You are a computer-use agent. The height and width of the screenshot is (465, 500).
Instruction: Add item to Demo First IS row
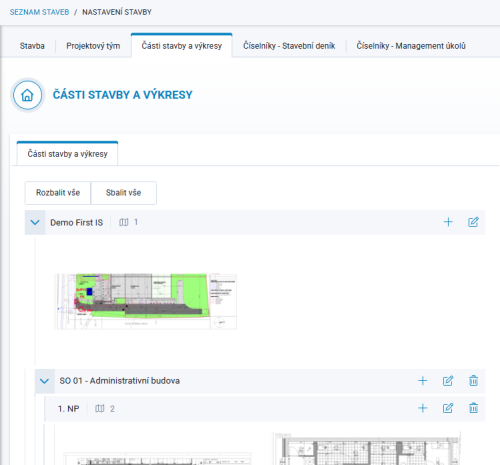(x=448, y=222)
